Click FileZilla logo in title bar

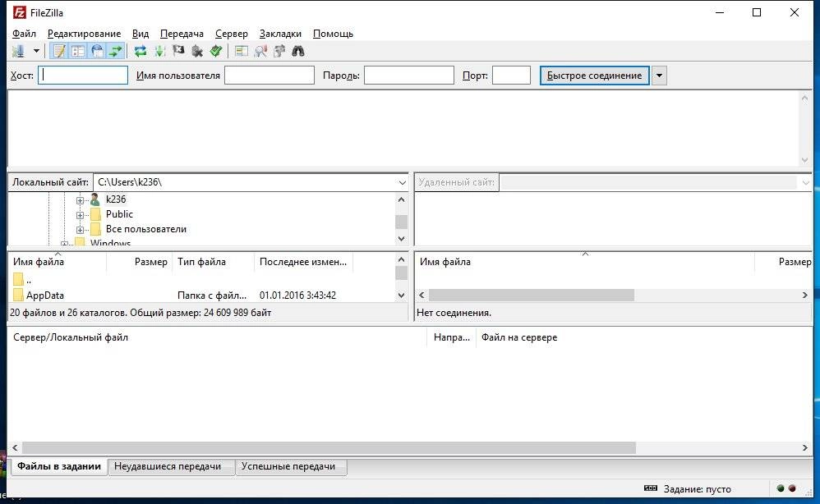(20, 12)
